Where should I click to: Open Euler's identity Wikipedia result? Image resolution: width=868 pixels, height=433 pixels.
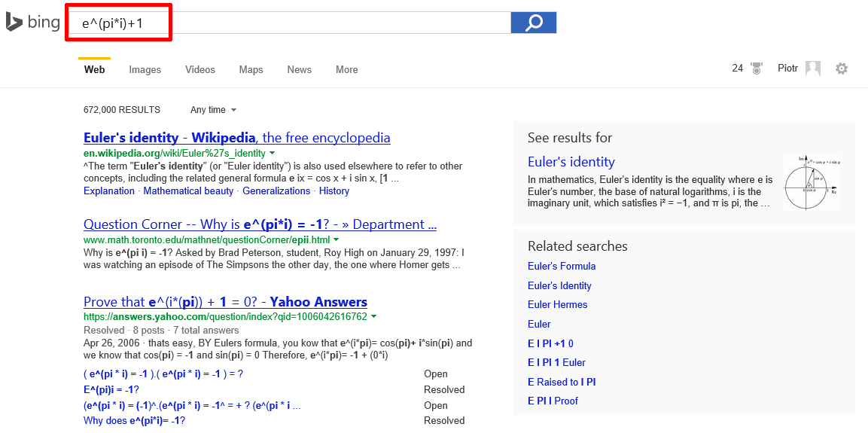tap(237, 137)
